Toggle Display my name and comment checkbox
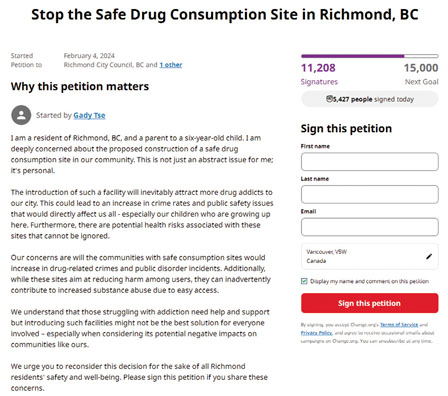Image resolution: width=448 pixels, height=396 pixels. click(x=304, y=281)
